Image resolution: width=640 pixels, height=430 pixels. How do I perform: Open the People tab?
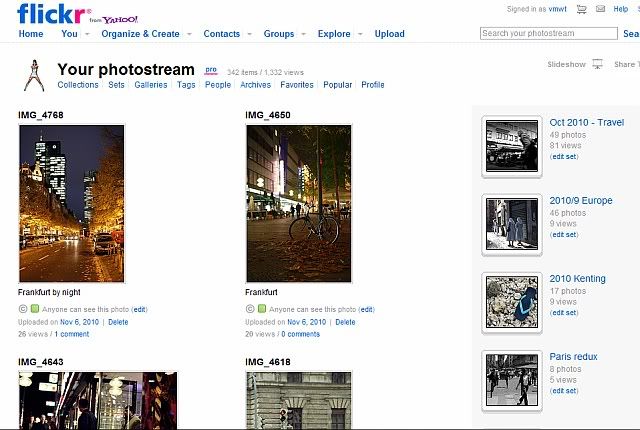(x=218, y=85)
